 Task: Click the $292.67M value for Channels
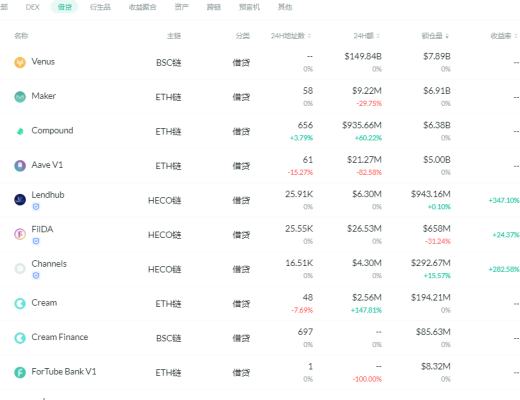tap(431, 263)
